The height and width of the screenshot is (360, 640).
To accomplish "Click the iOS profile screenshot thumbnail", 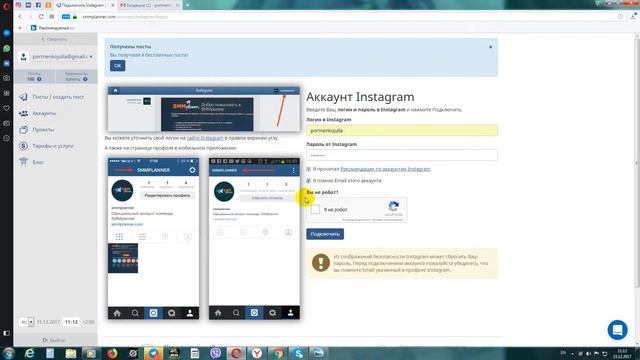I will 153,238.
